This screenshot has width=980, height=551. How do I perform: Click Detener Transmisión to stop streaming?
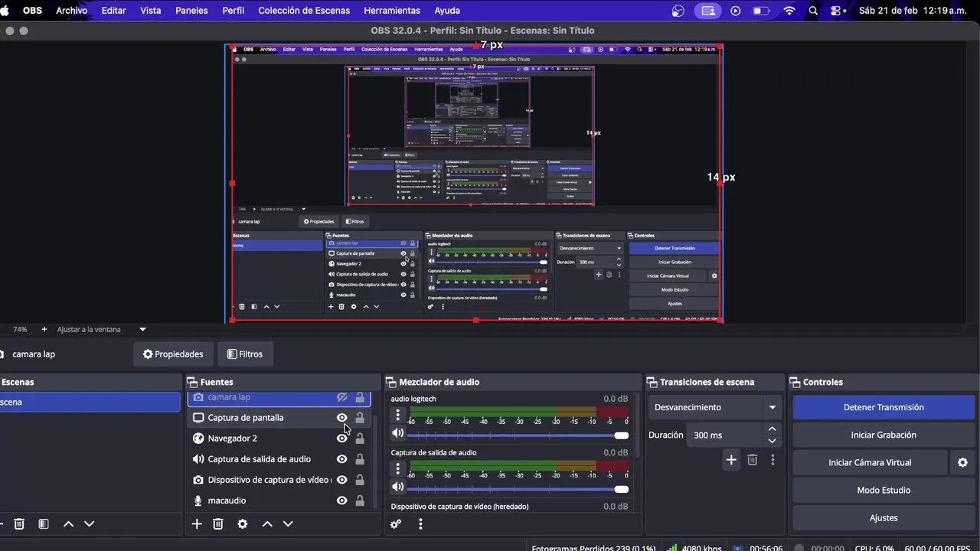click(x=884, y=407)
